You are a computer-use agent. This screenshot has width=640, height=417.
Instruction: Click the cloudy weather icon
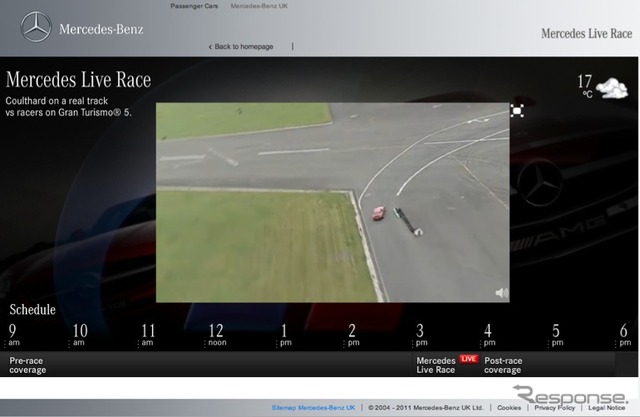point(612,89)
